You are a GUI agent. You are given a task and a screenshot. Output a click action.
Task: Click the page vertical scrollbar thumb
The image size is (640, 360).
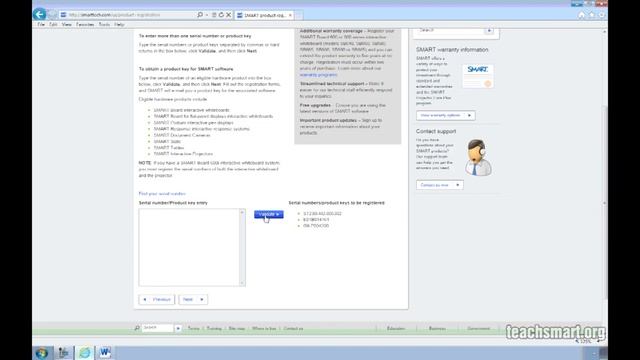pyautogui.click(x=604, y=202)
